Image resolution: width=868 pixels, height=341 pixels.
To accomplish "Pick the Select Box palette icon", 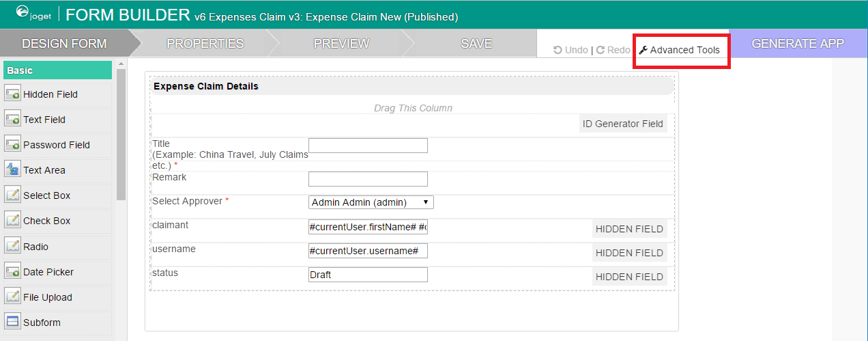I will point(12,195).
